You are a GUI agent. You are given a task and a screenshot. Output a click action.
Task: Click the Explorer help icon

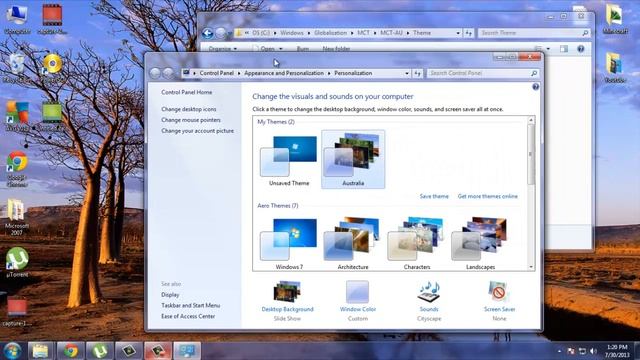[x=580, y=49]
